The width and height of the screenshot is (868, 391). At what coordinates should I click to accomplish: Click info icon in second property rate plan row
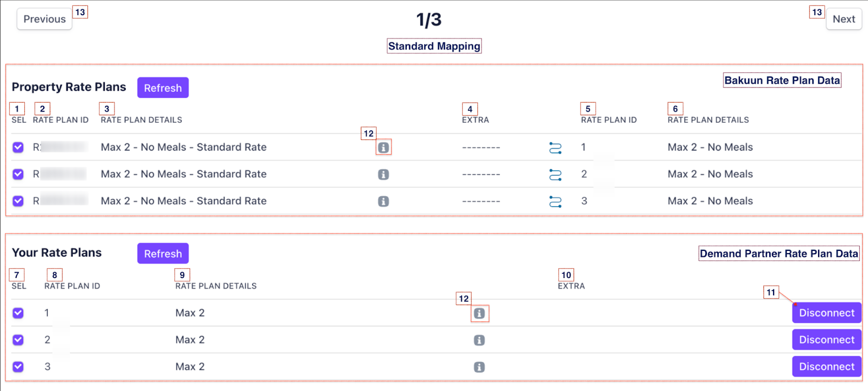[384, 174]
